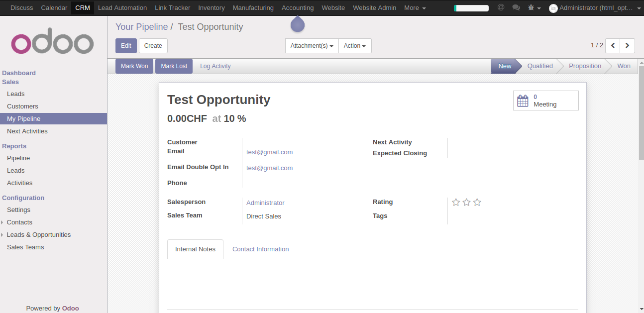The width and height of the screenshot is (644, 313).
Task: Switch to Contact Information tab
Action: pos(261,249)
